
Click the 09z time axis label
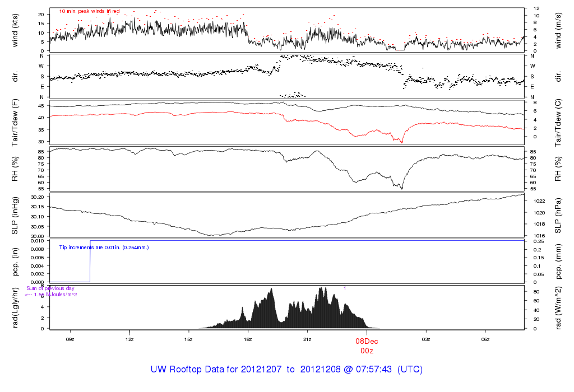click(70, 339)
